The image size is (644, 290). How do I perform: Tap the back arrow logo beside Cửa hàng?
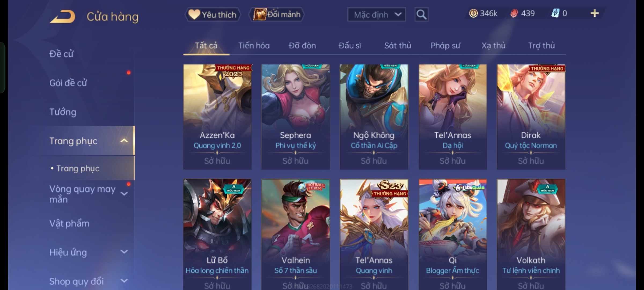coord(62,17)
